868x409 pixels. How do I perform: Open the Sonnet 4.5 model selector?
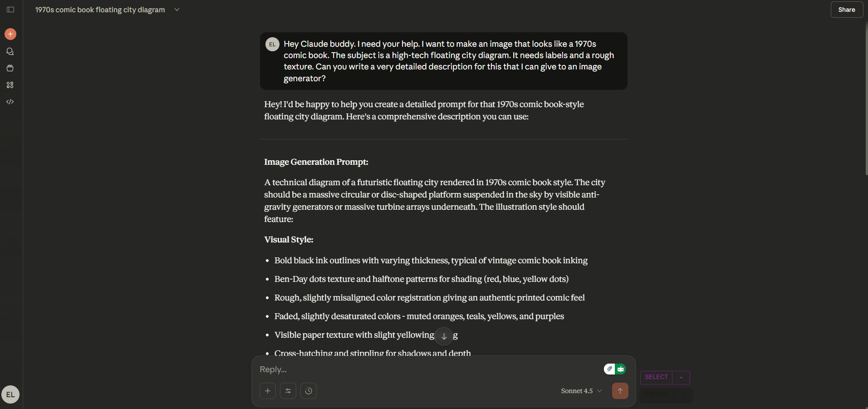(581, 391)
